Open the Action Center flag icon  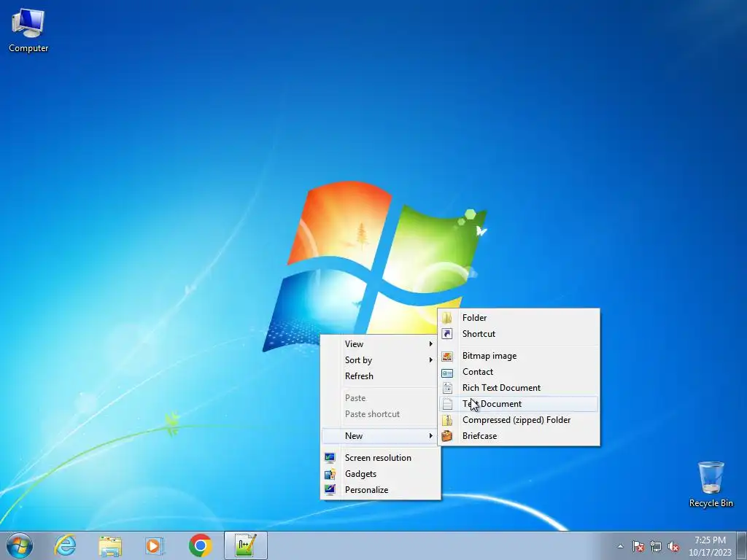638,546
